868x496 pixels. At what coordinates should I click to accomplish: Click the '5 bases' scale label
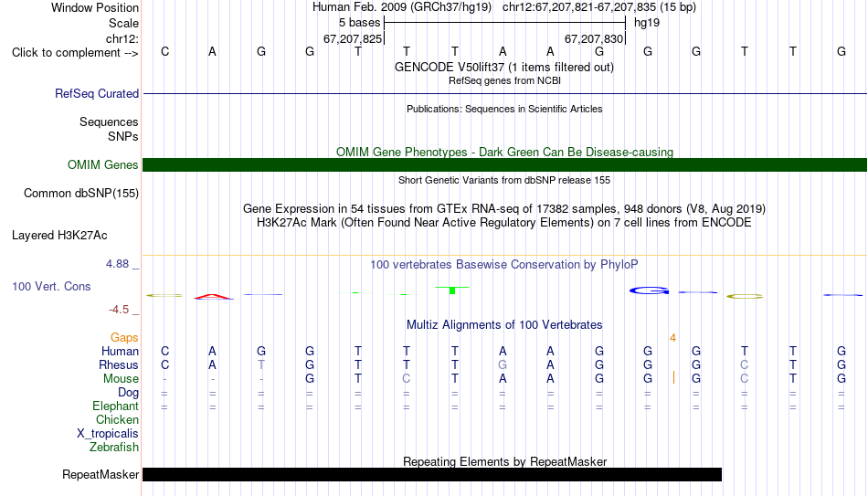point(359,23)
